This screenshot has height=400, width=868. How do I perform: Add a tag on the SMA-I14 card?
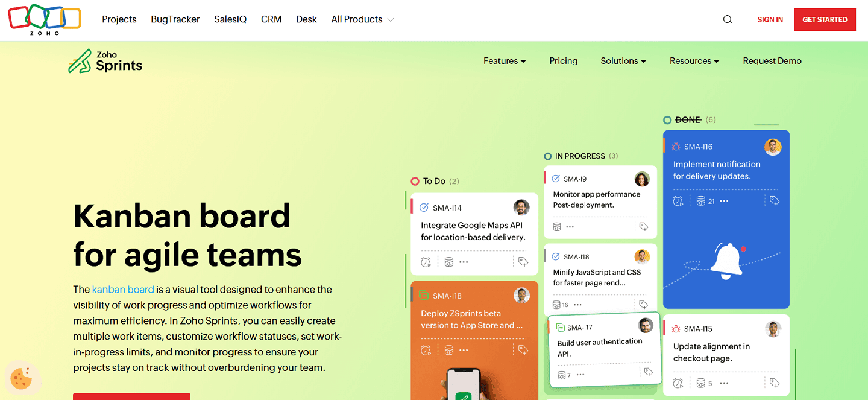point(523,261)
